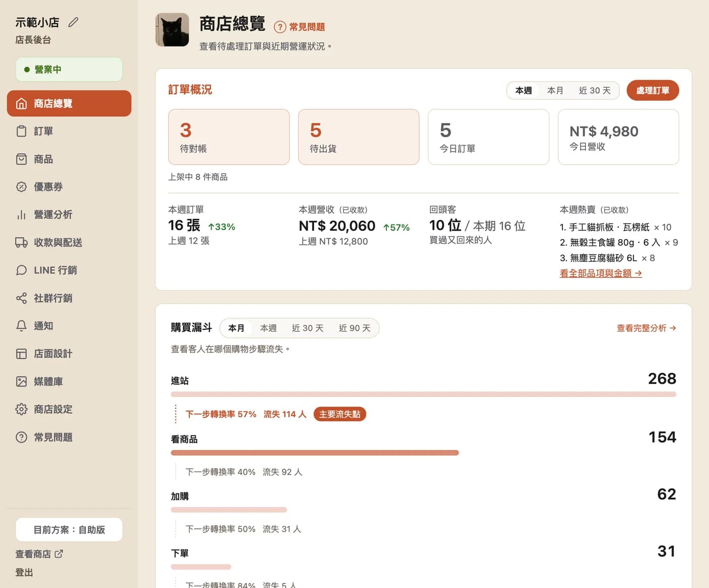Click the share icon next to 社群行銷
Image resolution: width=709 pixels, height=588 pixels.
point(21,298)
